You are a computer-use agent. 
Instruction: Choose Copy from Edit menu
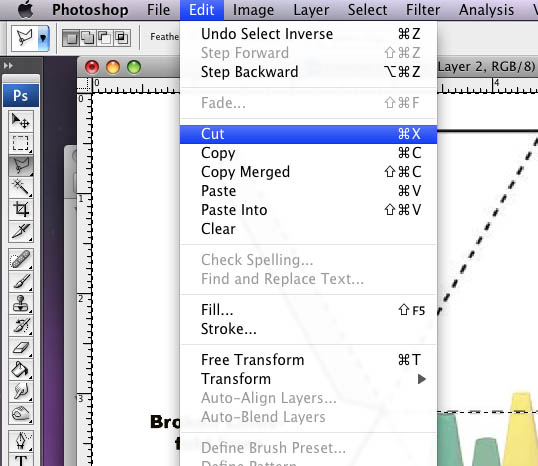pyautogui.click(x=308, y=153)
